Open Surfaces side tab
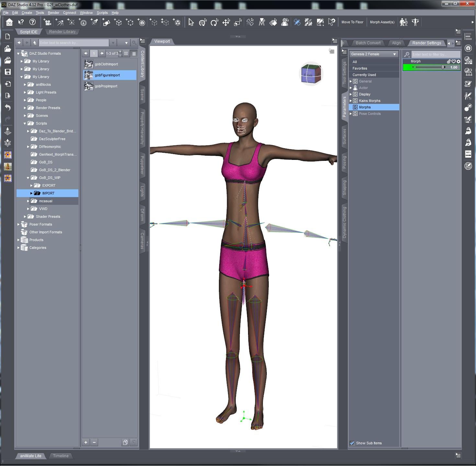 pyautogui.click(x=344, y=136)
